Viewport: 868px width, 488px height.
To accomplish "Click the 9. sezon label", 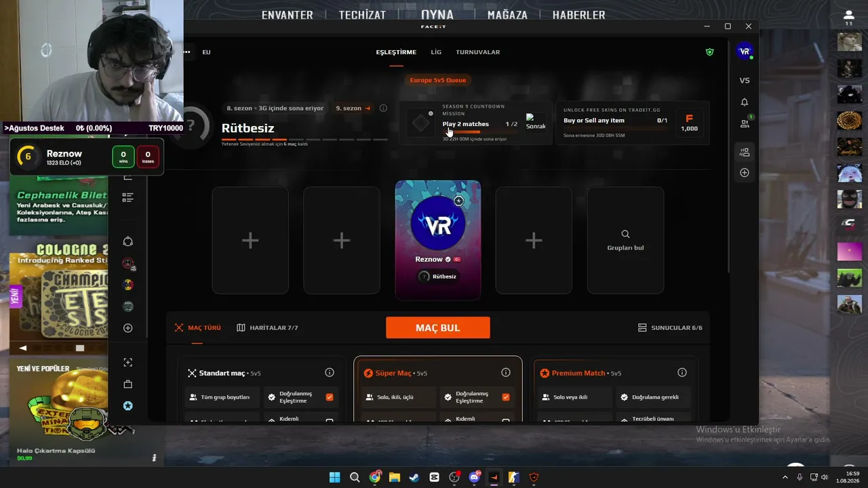I will point(349,108).
